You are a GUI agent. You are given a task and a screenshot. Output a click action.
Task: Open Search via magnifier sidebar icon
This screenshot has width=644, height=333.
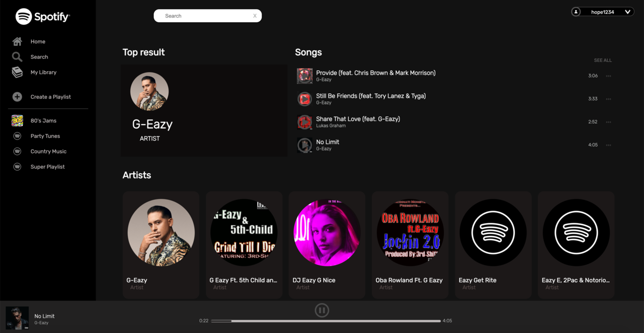coord(17,57)
